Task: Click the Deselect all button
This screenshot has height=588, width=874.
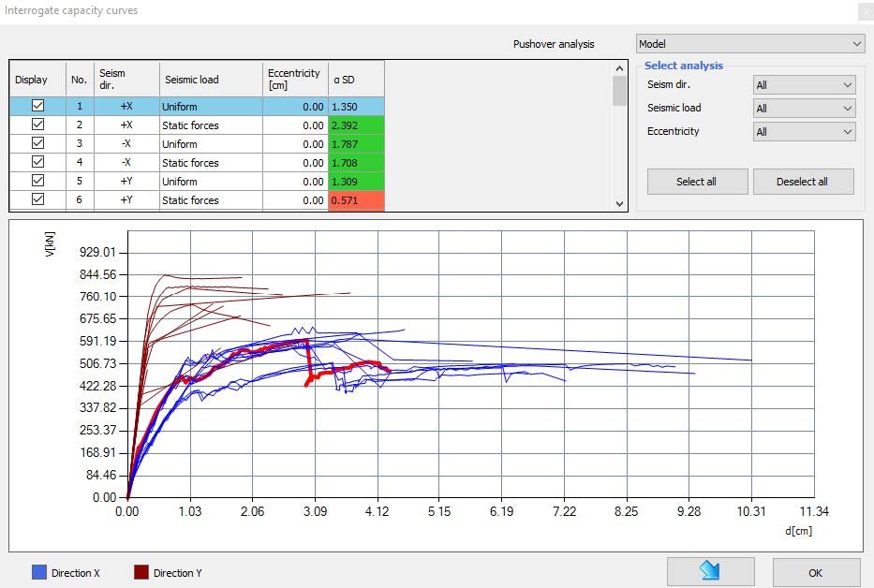Action: 803,182
